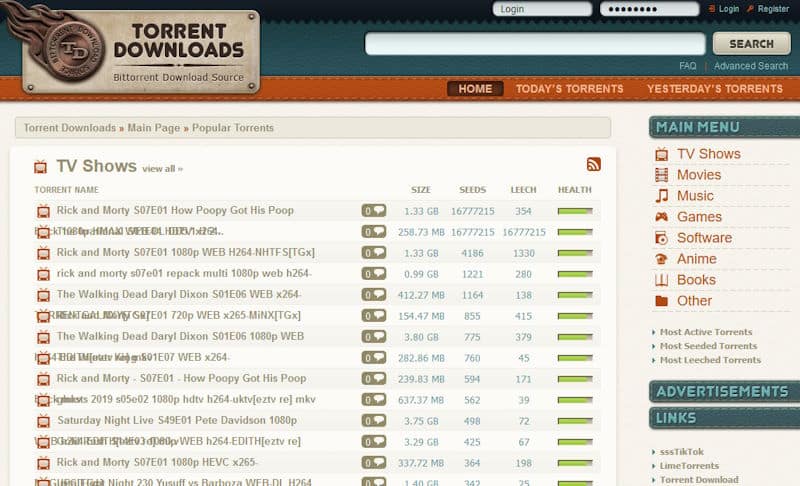Screen dimensions: 800x486
Task: Select Movies in Main Menu
Action: click(699, 175)
